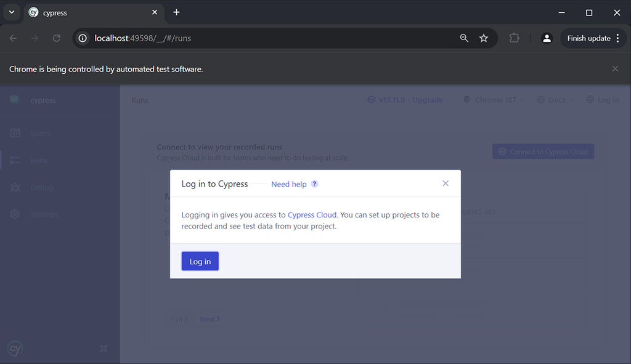
Task: Expand the Docs dropdown in header
Action: [x=556, y=100]
